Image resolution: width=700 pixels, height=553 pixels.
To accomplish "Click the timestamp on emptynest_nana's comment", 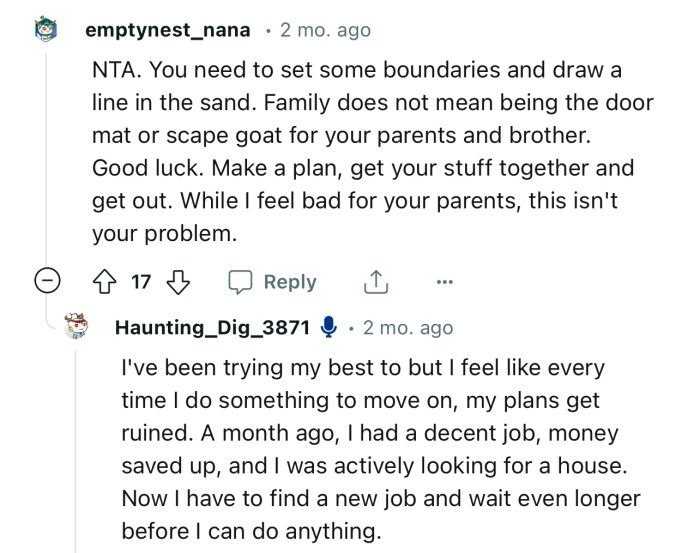I will [324, 31].
